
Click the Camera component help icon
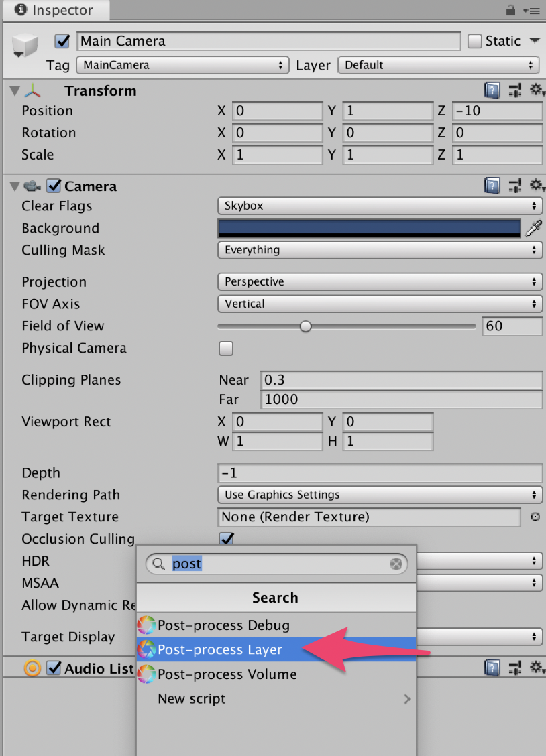tap(492, 186)
